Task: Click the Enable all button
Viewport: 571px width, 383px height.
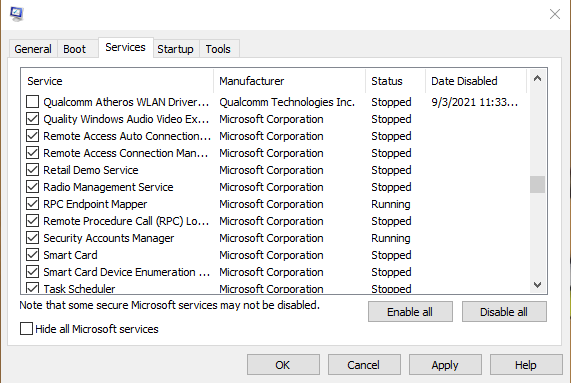Action: [410, 312]
